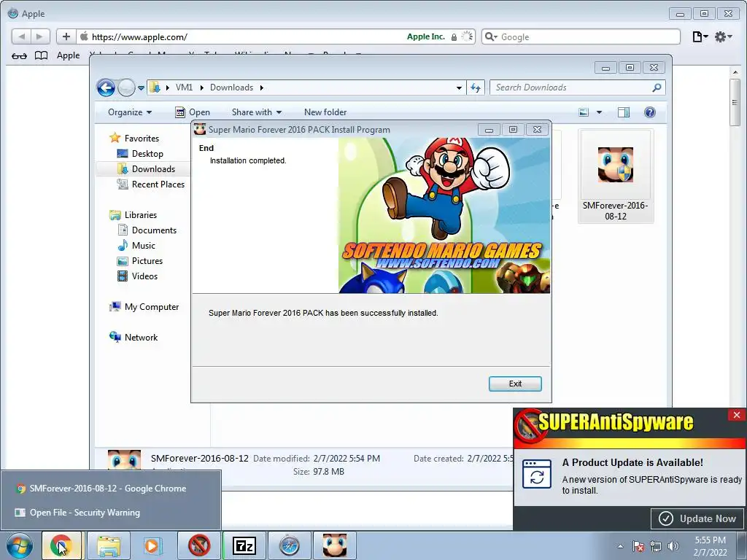The image size is (747, 560).
Task: Click Update Now in SUPERAntiSpyware popup
Action: click(698, 518)
